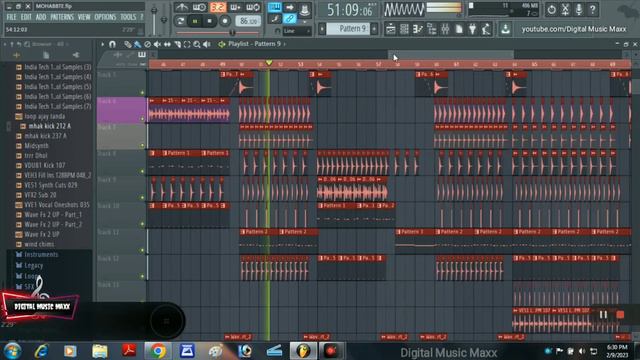
Task: Open the Mixer icon
Action: 445,29
